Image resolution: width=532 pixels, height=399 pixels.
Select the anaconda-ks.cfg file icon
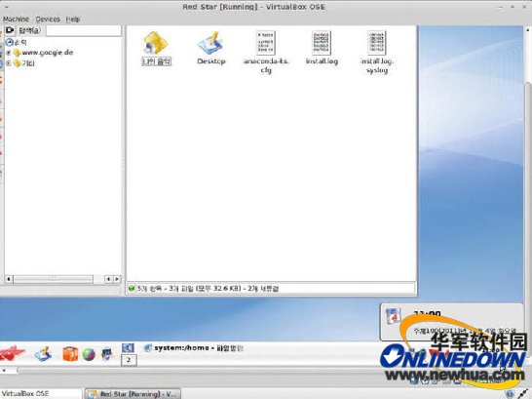pos(266,43)
